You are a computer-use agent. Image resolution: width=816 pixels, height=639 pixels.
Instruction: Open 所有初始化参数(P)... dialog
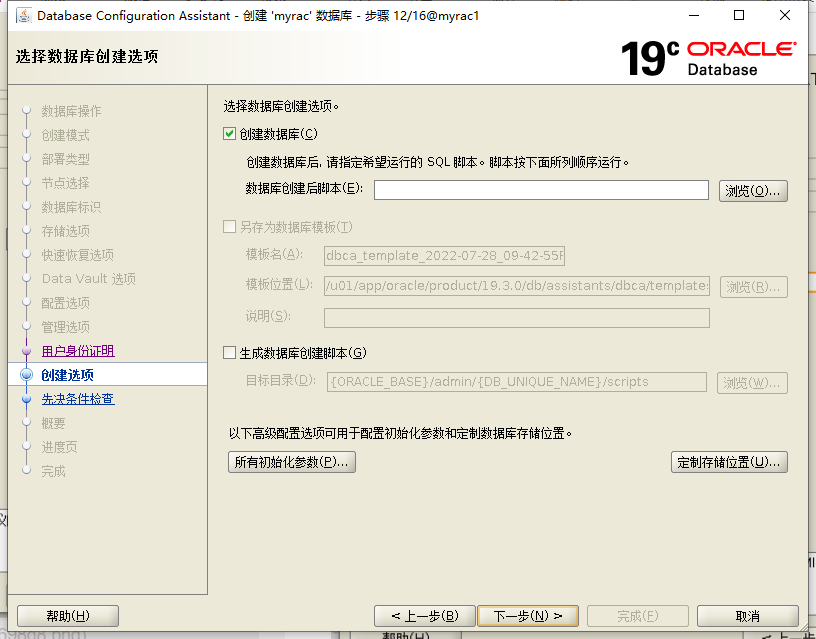pyautogui.click(x=291, y=462)
